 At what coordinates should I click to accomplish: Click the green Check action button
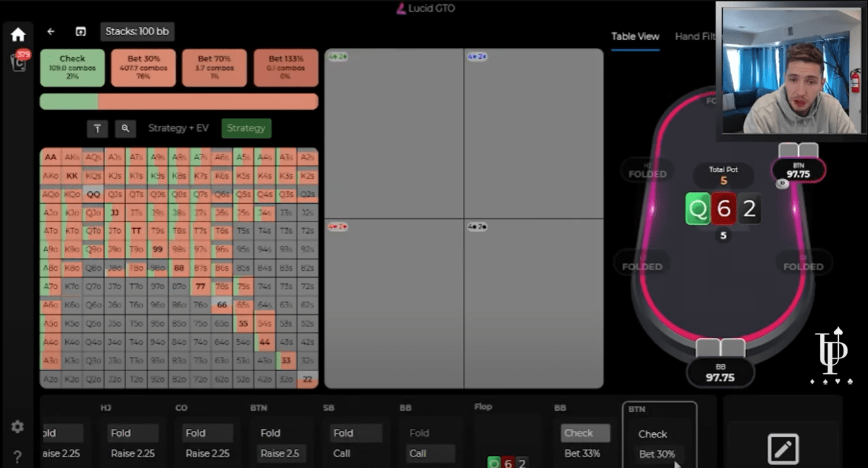(73, 68)
